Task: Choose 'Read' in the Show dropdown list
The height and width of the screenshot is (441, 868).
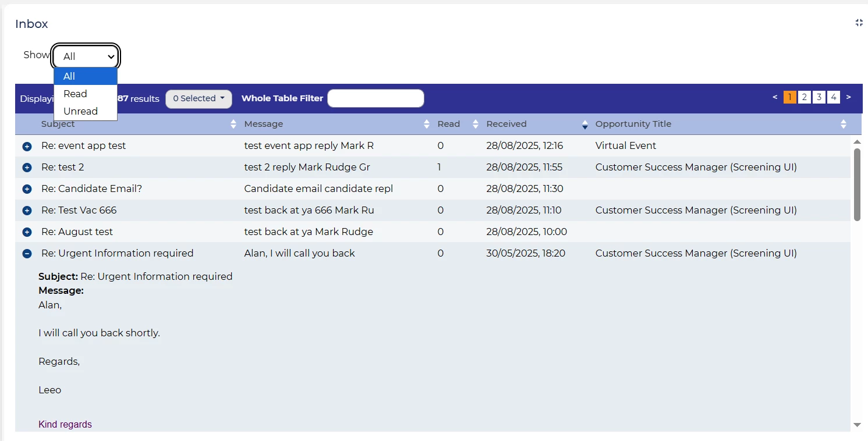Action: (86, 94)
